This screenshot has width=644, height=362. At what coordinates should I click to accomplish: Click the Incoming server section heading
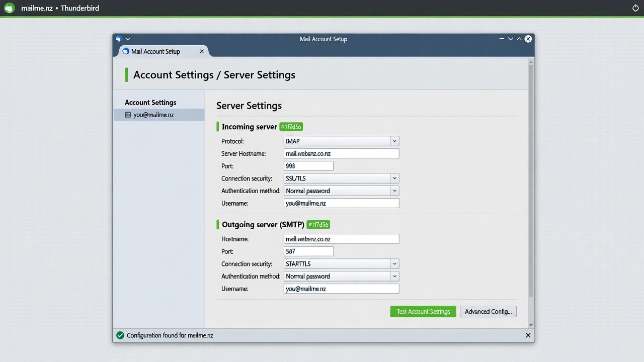click(x=249, y=127)
